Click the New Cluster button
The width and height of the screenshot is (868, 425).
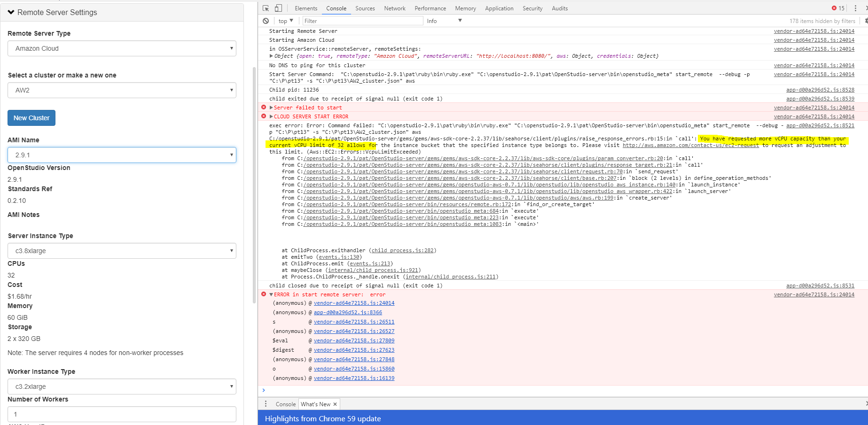tap(31, 118)
